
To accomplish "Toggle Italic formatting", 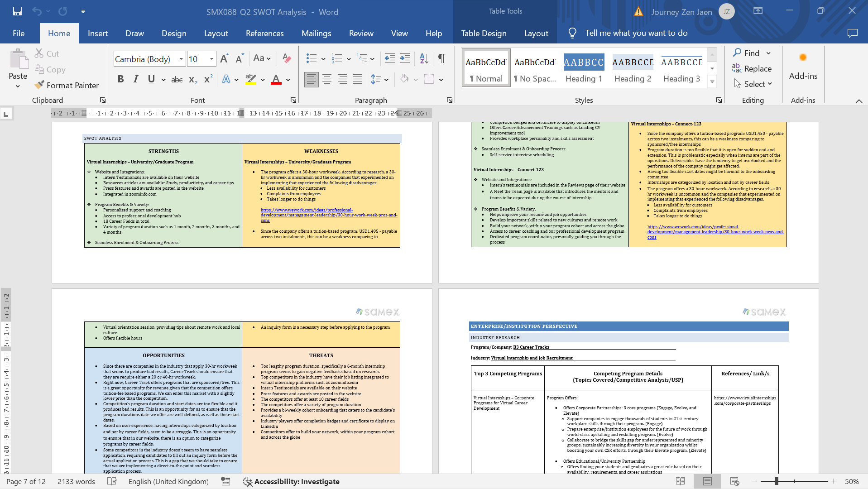I will click(136, 80).
